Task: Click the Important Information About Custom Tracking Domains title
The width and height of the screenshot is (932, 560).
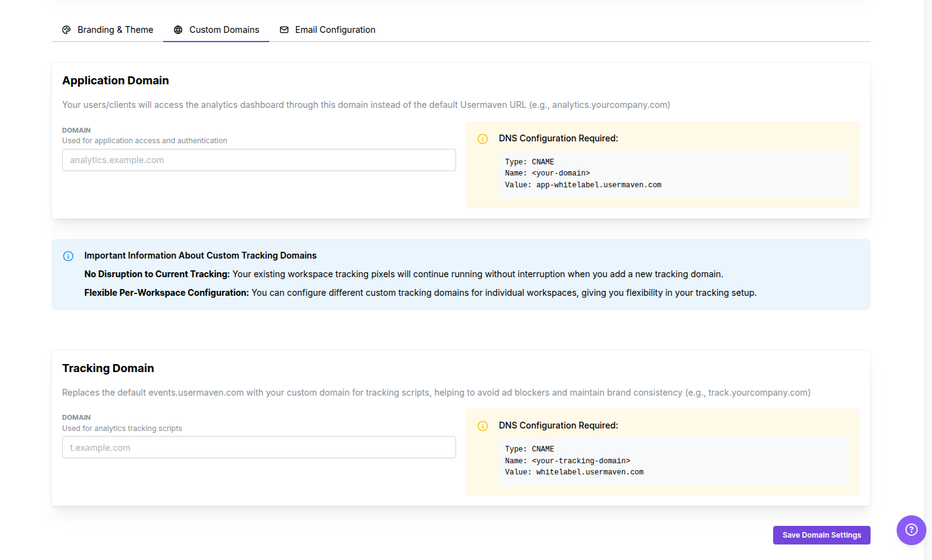Action: (200, 256)
